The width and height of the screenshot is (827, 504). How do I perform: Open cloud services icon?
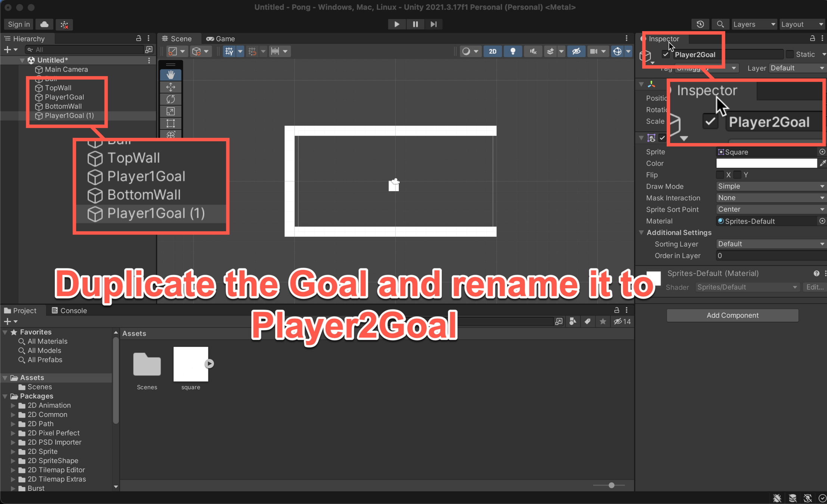point(44,24)
